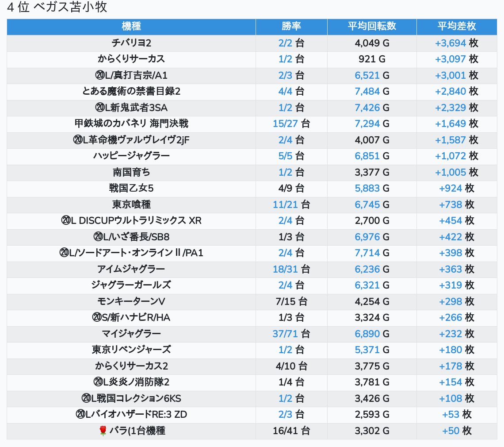504x447 pixels.
Task: Click the ジャグラーガールズ machine name
Action: [x=131, y=285]
